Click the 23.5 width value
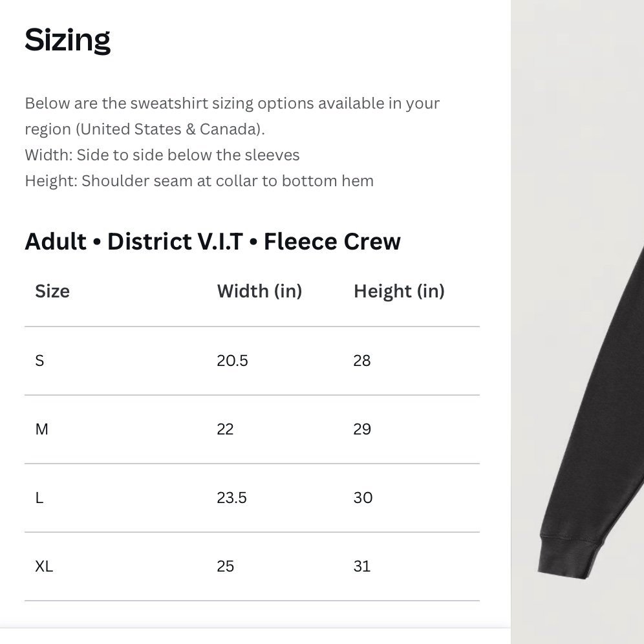The image size is (644, 644). 231,498
